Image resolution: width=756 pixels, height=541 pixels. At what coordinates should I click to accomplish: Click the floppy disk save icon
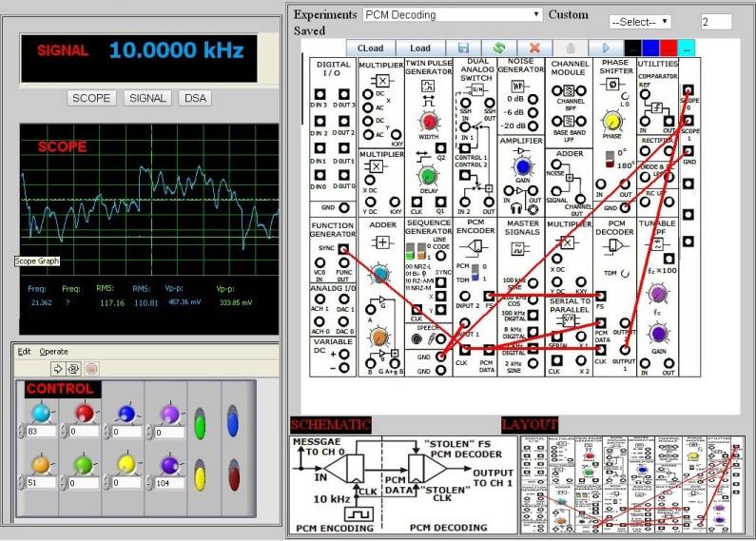click(x=463, y=48)
